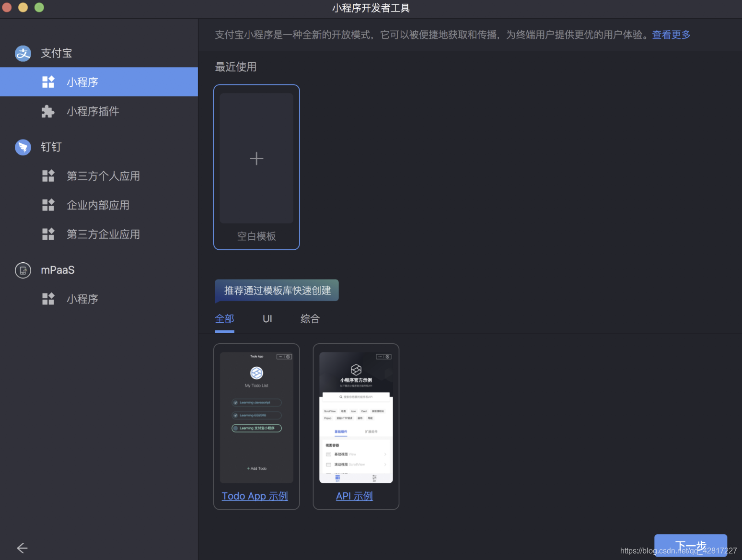Click the 下一步 button
This screenshot has width=742, height=560.
point(690,546)
